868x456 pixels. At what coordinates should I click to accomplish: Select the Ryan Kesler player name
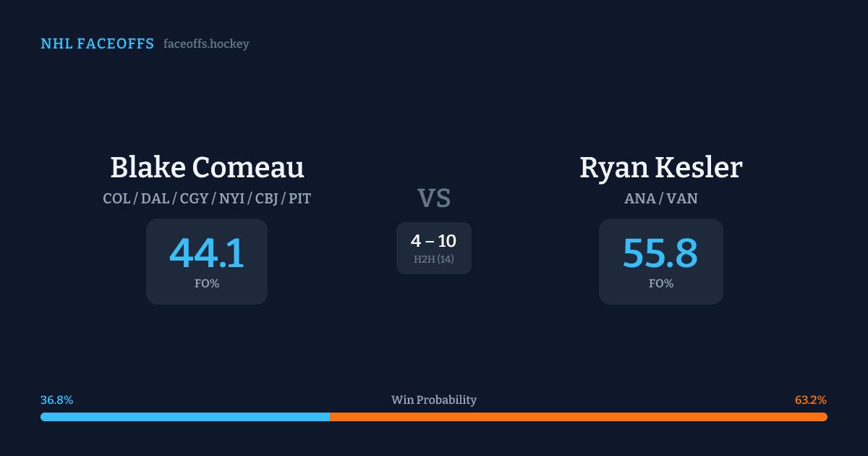click(x=660, y=167)
